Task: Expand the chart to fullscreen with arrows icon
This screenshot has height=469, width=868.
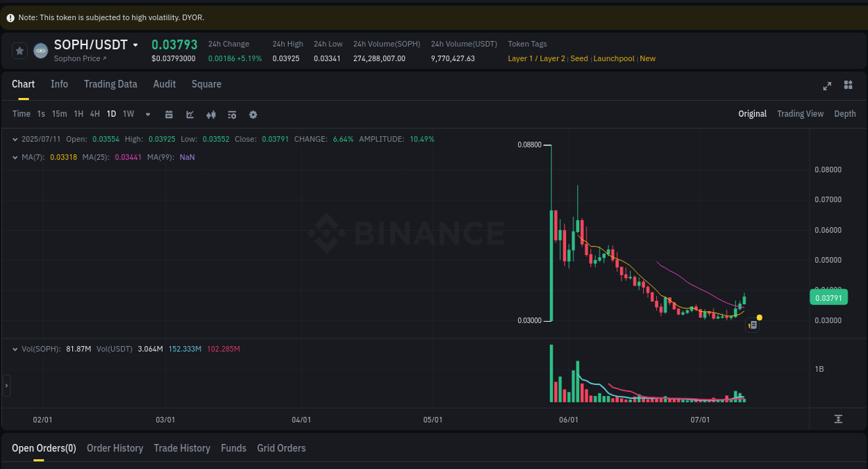Action: [x=827, y=86]
